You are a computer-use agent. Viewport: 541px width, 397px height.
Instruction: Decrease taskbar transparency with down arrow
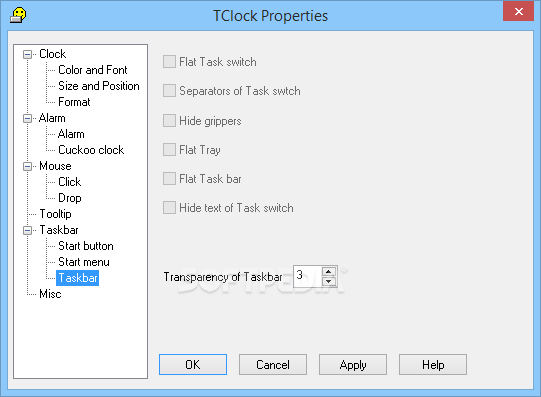coord(329,281)
